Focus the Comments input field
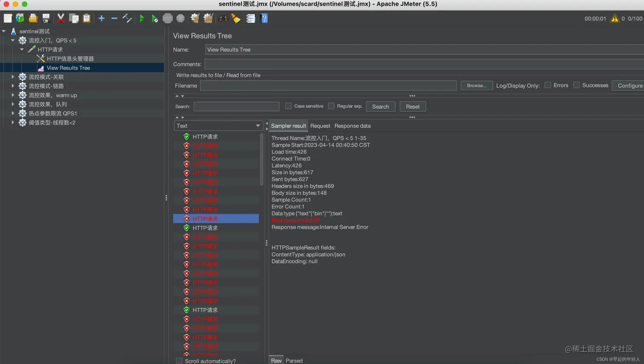The width and height of the screenshot is (644, 364). pos(424,64)
